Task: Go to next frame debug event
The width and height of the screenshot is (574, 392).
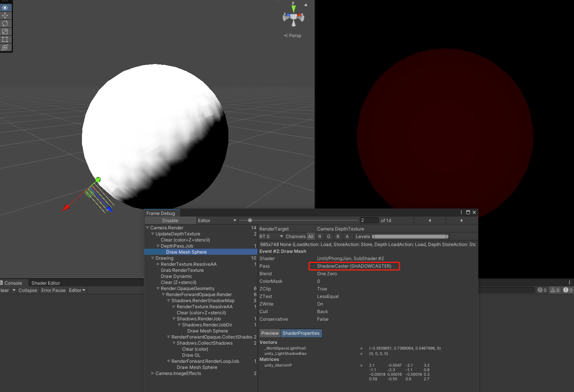Action: [462, 220]
